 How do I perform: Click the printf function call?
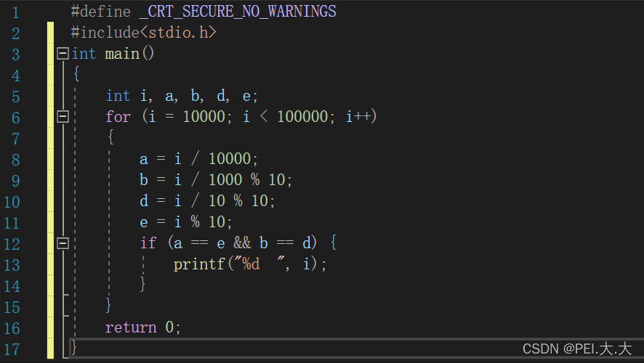(198, 264)
